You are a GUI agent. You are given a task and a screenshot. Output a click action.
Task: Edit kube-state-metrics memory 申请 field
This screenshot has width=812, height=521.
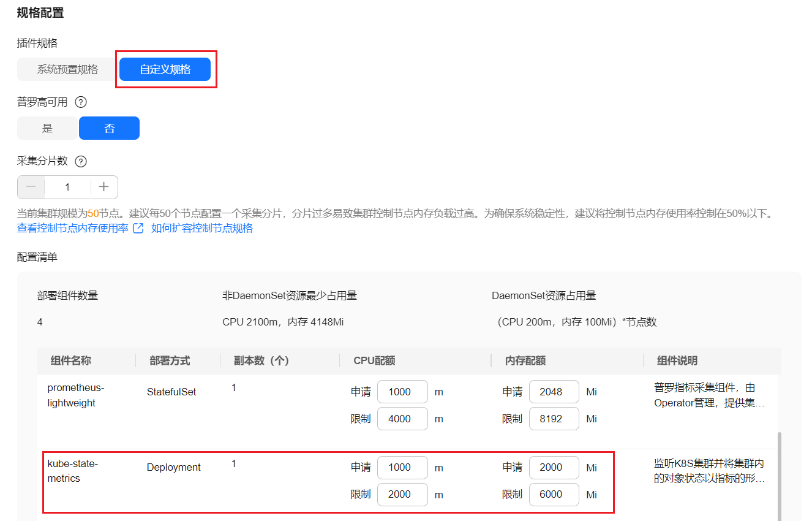tap(554, 467)
